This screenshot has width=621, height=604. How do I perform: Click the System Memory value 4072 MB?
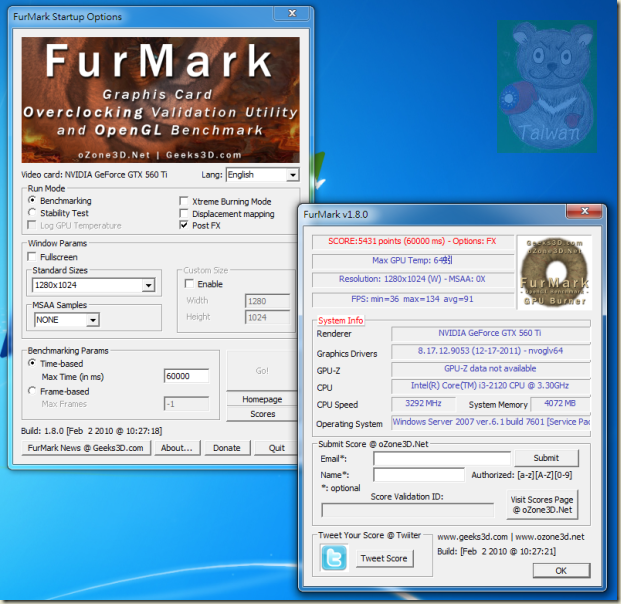[560, 404]
